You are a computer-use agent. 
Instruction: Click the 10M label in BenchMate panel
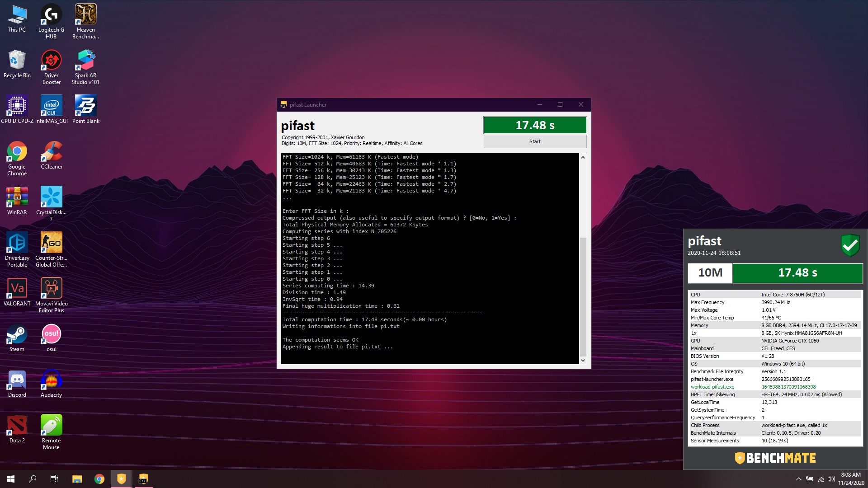point(710,273)
